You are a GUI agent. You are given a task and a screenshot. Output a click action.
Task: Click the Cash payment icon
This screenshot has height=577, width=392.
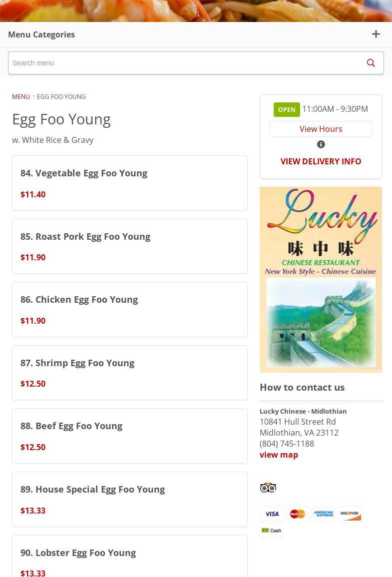tap(272, 530)
